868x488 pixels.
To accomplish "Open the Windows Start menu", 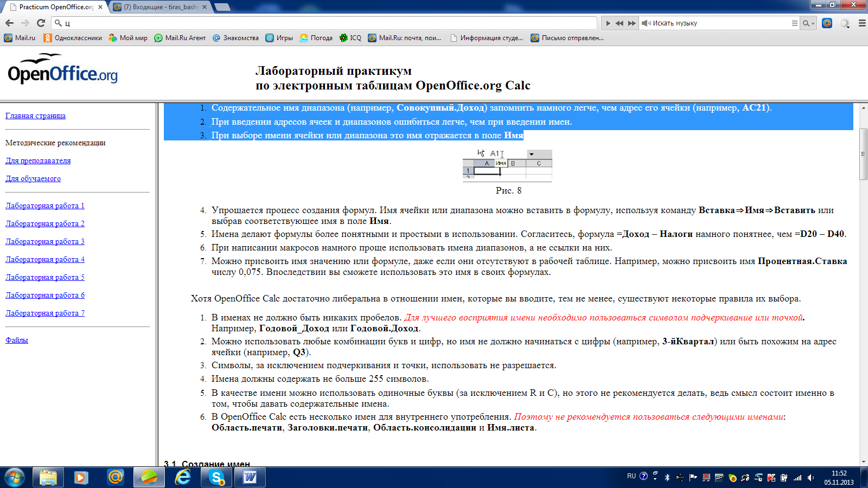I will pyautogui.click(x=14, y=477).
